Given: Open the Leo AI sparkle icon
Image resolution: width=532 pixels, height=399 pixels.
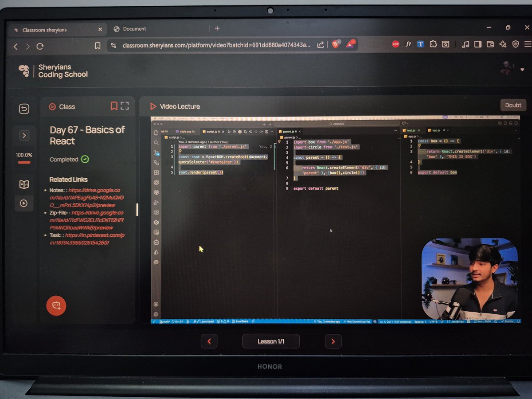Looking at the screenshot, I should [x=503, y=44].
